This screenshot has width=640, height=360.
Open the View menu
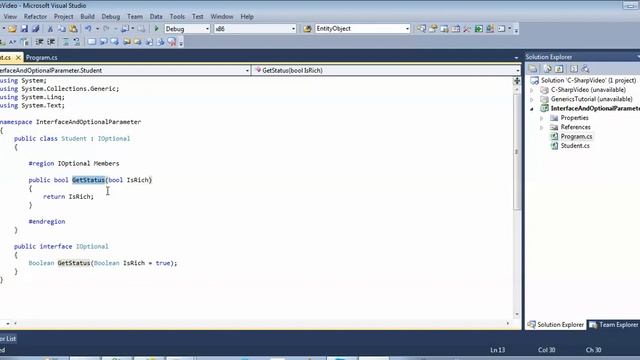10,17
